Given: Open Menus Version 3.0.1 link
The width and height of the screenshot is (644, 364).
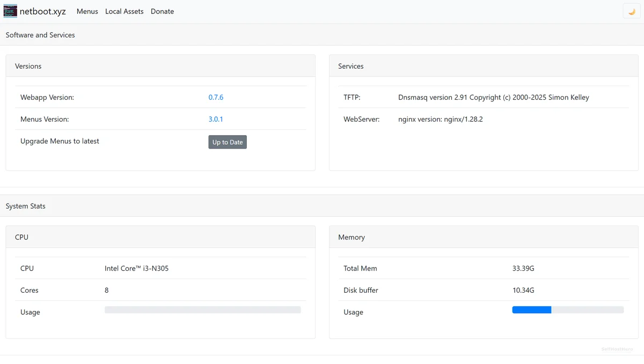Looking at the screenshot, I should click(x=216, y=120).
